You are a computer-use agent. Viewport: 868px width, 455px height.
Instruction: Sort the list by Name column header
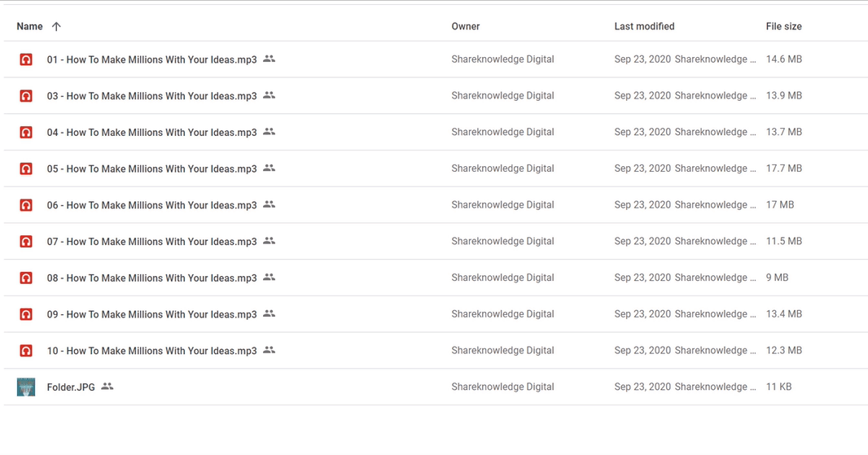(x=29, y=27)
